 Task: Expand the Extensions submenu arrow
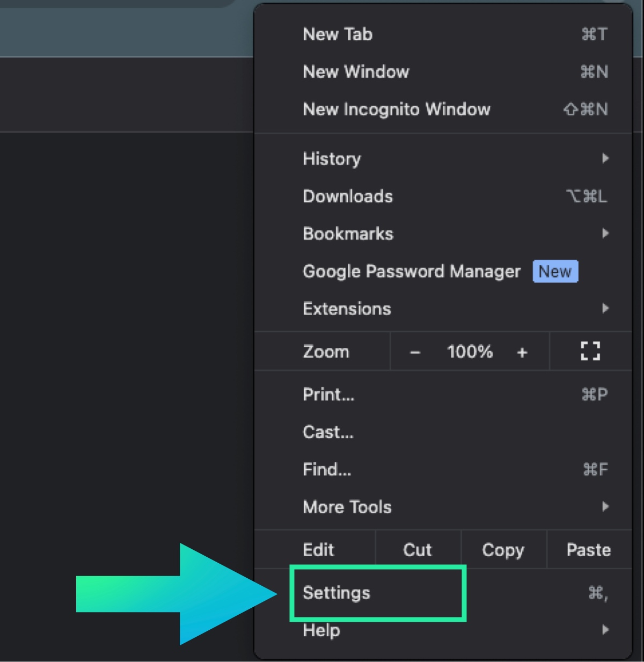pyautogui.click(x=605, y=309)
